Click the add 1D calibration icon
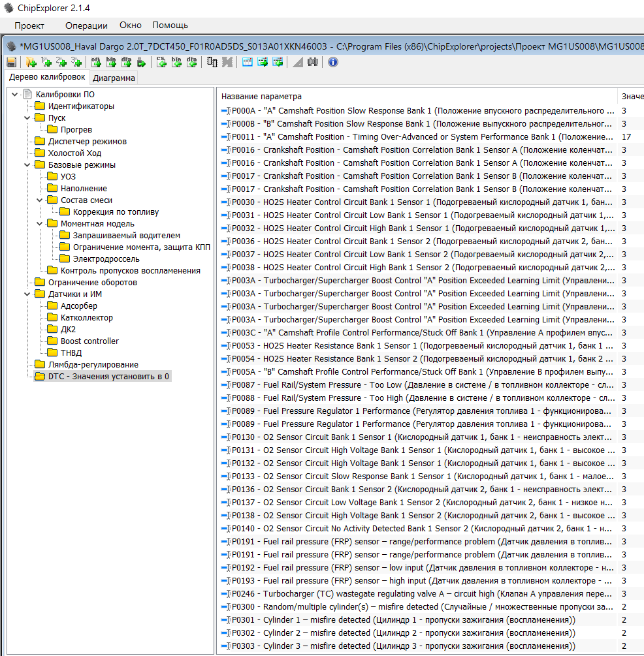The width and height of the screenshot is (644, 656). click(x=46, y=62)
